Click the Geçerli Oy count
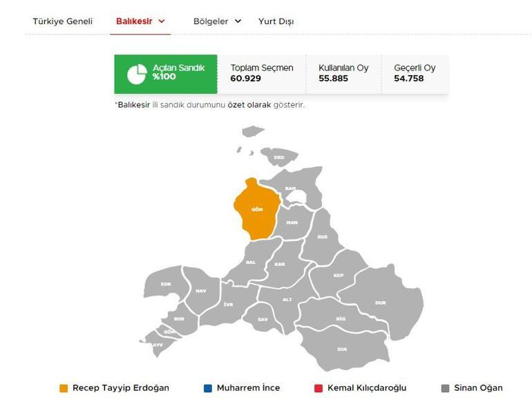Screen dimensions: 532x413 415,74
